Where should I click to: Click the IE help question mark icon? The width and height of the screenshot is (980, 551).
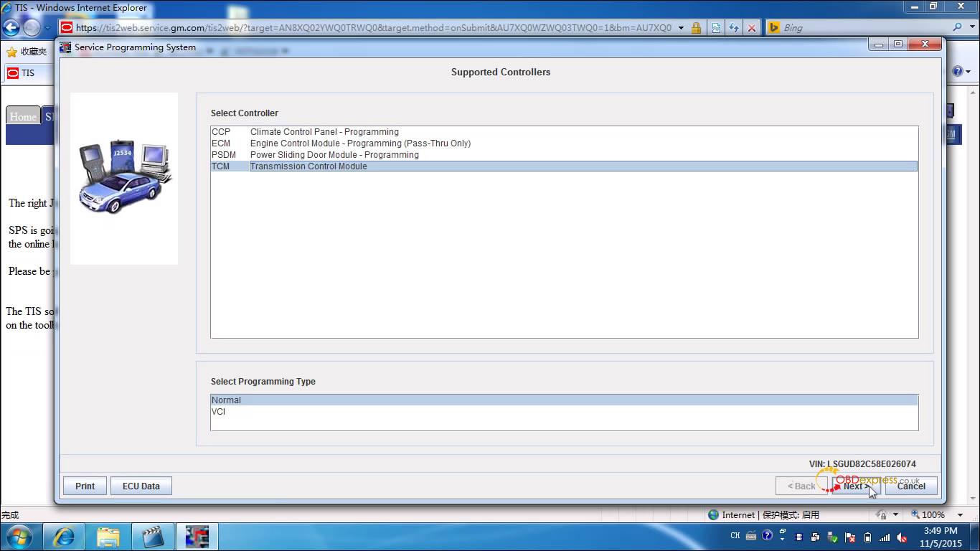pyautogui.click(x=958, y=71)
